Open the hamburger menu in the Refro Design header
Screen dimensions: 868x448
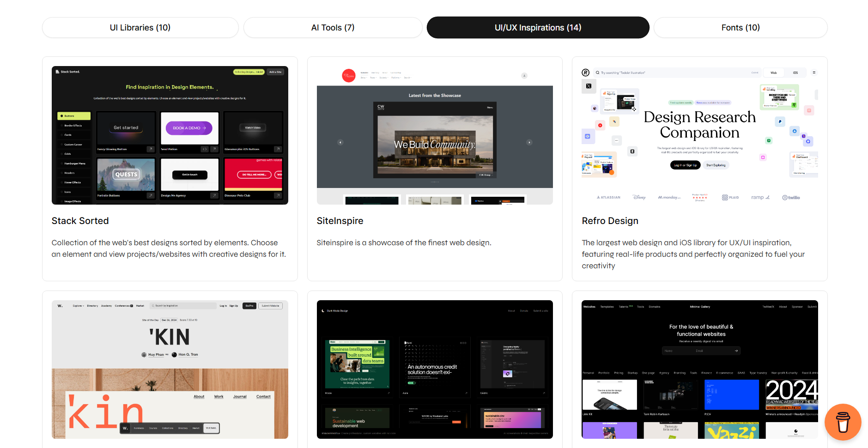[814, 73]
